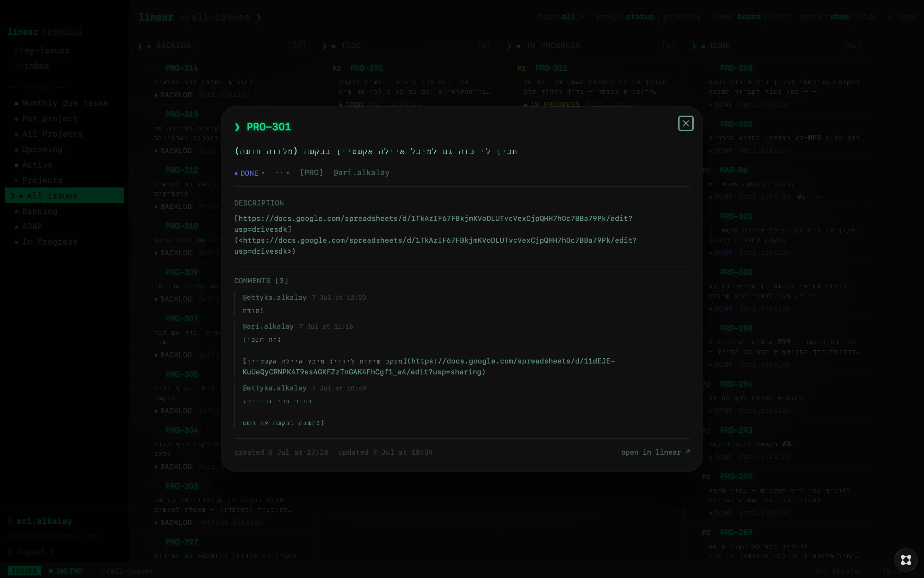This screenshot has width=924, height=578.
Task: Open the priority dots dropdown in dialog
Action: (x=283, y=173)
